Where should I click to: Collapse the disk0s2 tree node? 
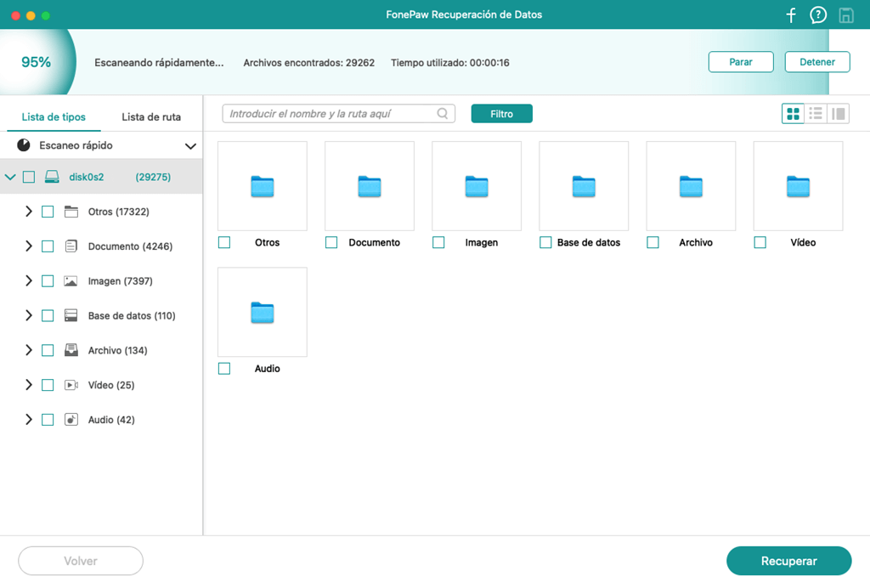point(10,177)
